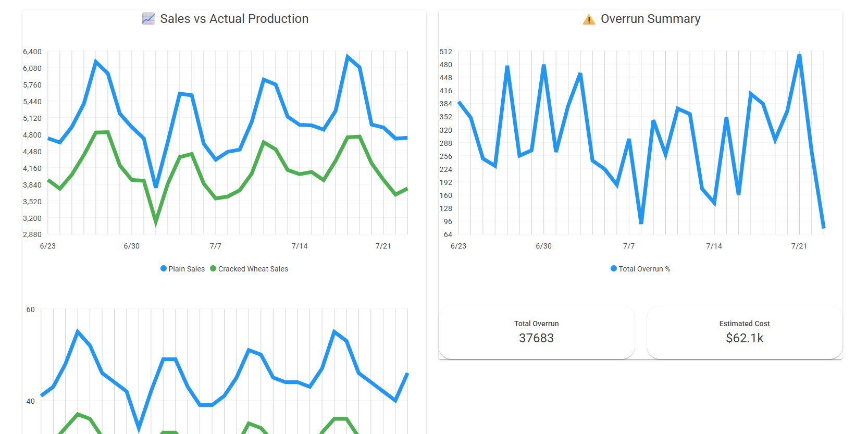Screen dimensions: 868x434
Task: Click the Estimated Cost value $62.1k
Action: tap(745, 338)
